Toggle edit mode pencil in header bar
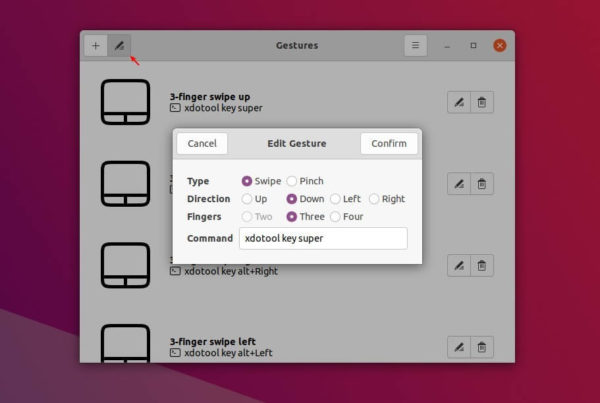 pyautogui.click(x=119, y=46)
